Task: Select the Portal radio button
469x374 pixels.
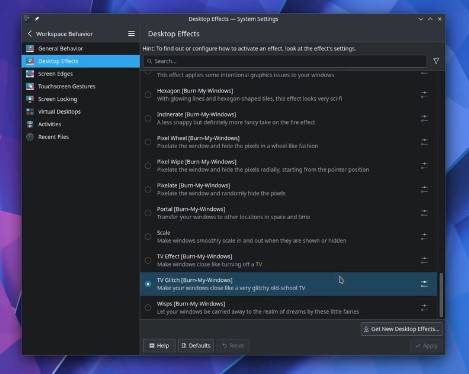Action: click(x=148, y=213)
